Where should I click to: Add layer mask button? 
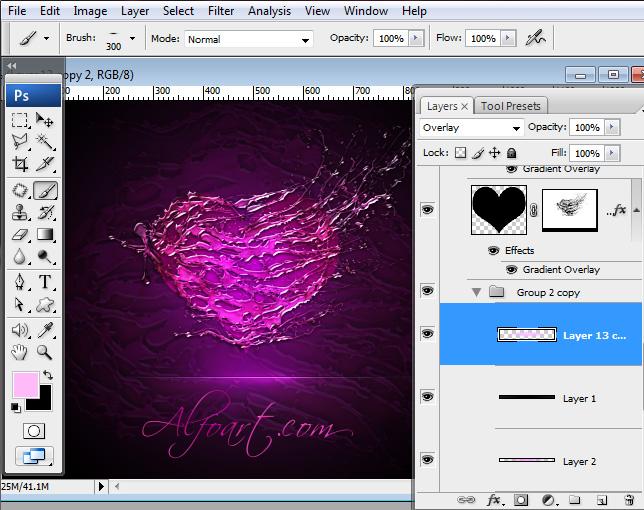point(521,500)
